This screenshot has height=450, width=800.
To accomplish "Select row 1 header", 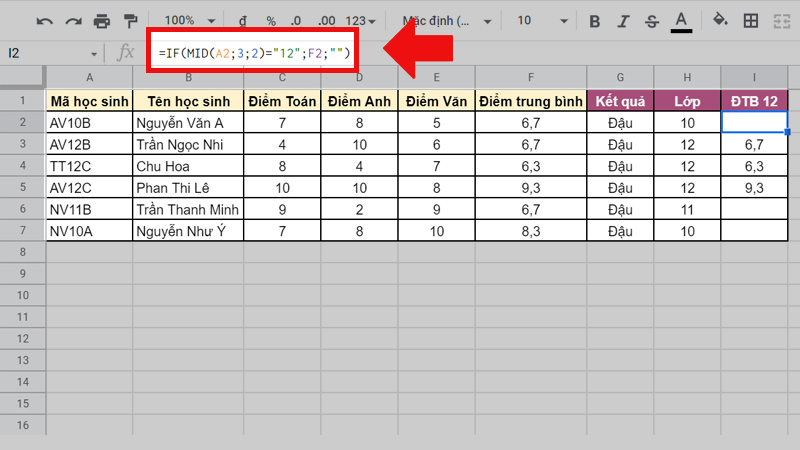I will [22, 101].
